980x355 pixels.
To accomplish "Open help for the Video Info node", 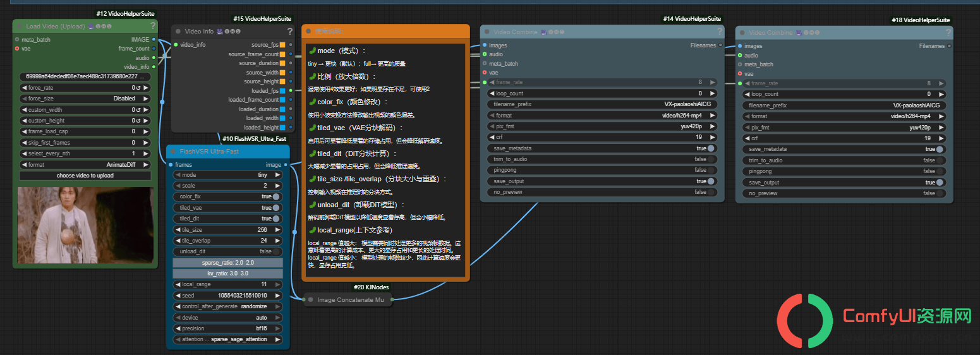I will click(290, 31).
